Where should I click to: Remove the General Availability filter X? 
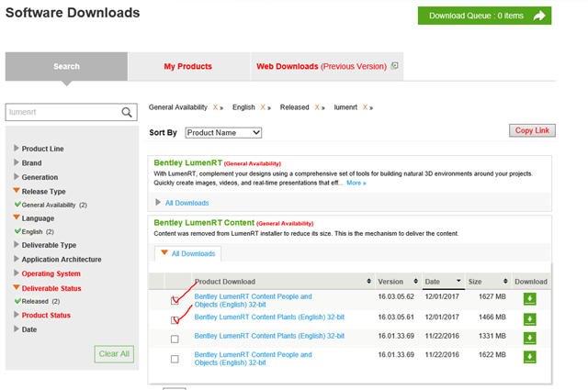[x=215, y=107]
